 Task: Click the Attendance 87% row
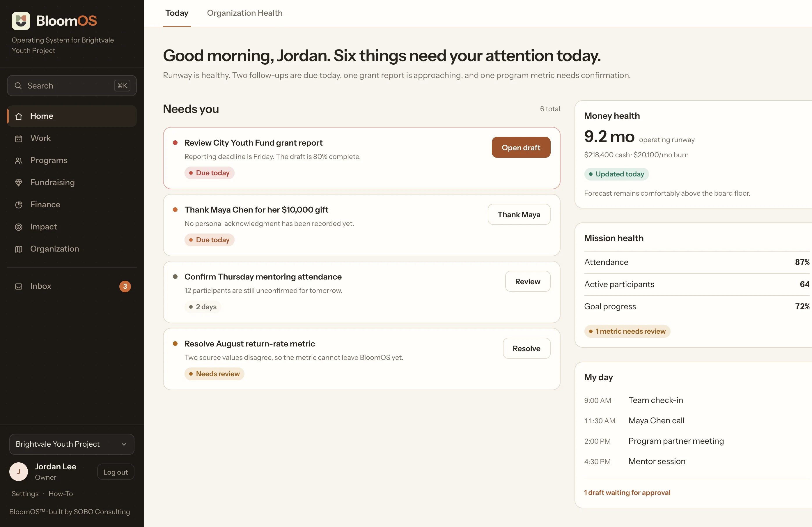pos(697,262)
